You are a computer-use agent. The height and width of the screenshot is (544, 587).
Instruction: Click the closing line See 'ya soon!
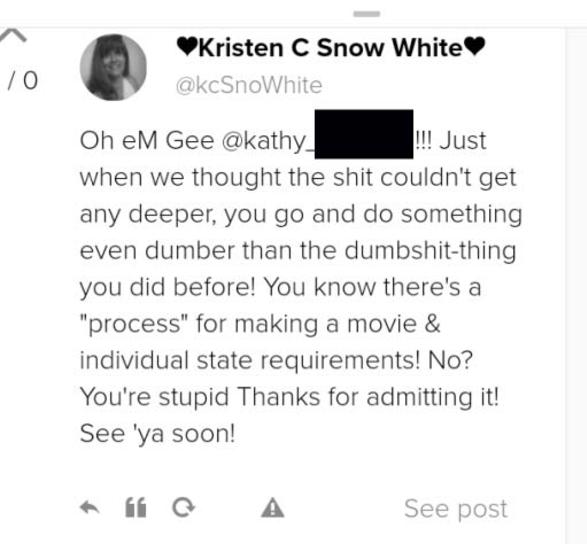[x=158, y=434]
